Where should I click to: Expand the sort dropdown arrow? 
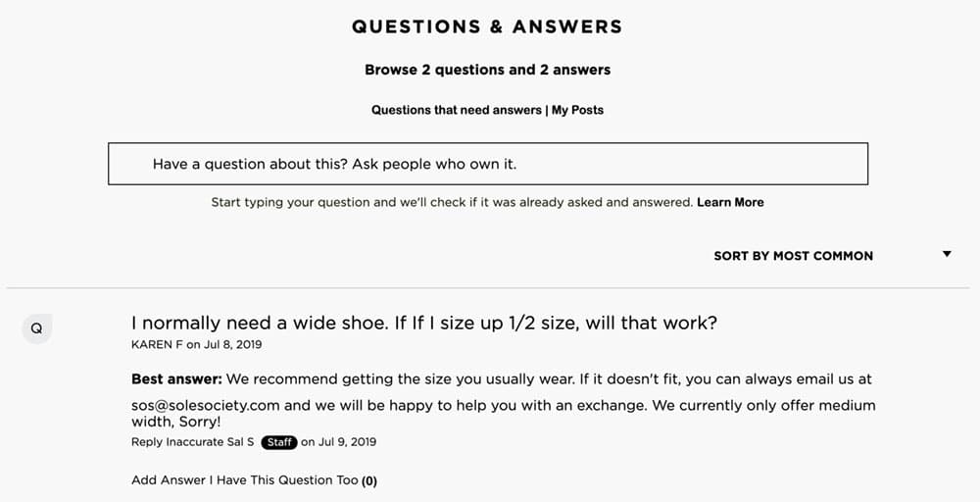pos(947,254)
